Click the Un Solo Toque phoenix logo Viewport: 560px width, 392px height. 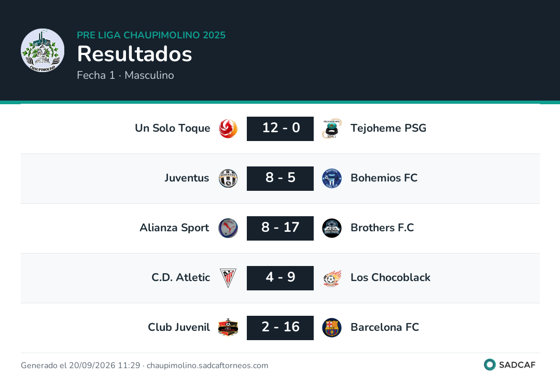pyautogui.click(x=228, y=129)
